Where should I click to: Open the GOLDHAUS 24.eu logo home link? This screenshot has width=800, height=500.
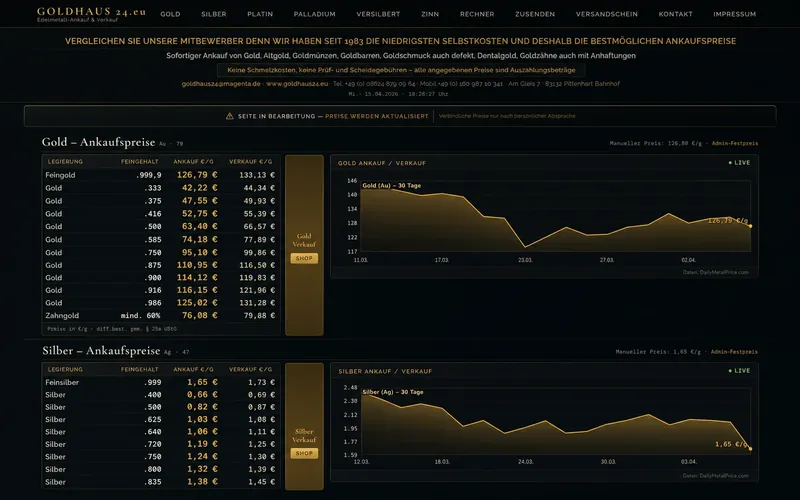coord(91,14)
